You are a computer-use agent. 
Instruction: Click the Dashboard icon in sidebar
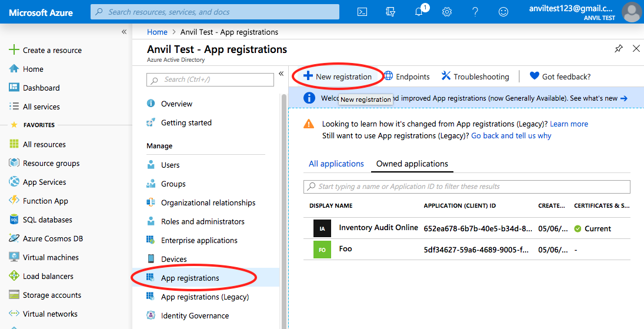point(14,87)
